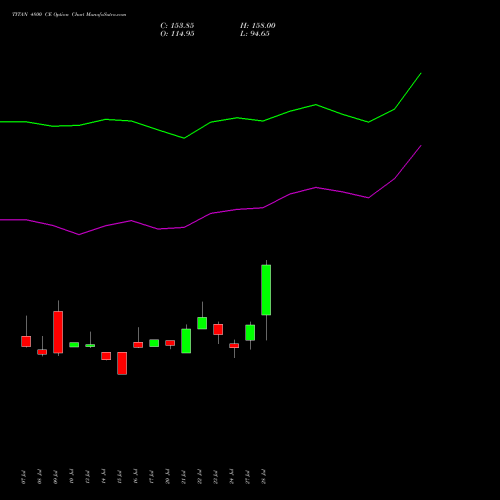Screen dimensions: 500x500
Task: Click the TITAN 4800 CE Option chart title
Action: [69, 15]
